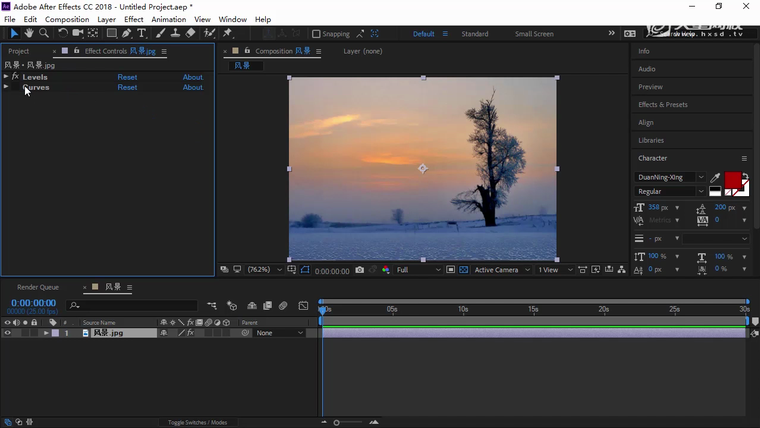This screenshot has width=760, height=428.
Task: Open the viewer resolution dropdown set to Full
Action: 418,270
